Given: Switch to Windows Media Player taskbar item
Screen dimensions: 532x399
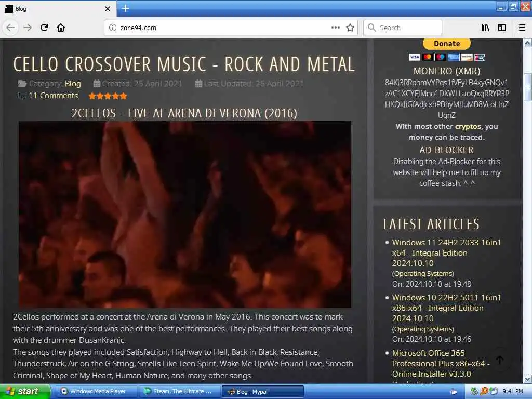Looking at the screenshot, I should click(96, 392).
